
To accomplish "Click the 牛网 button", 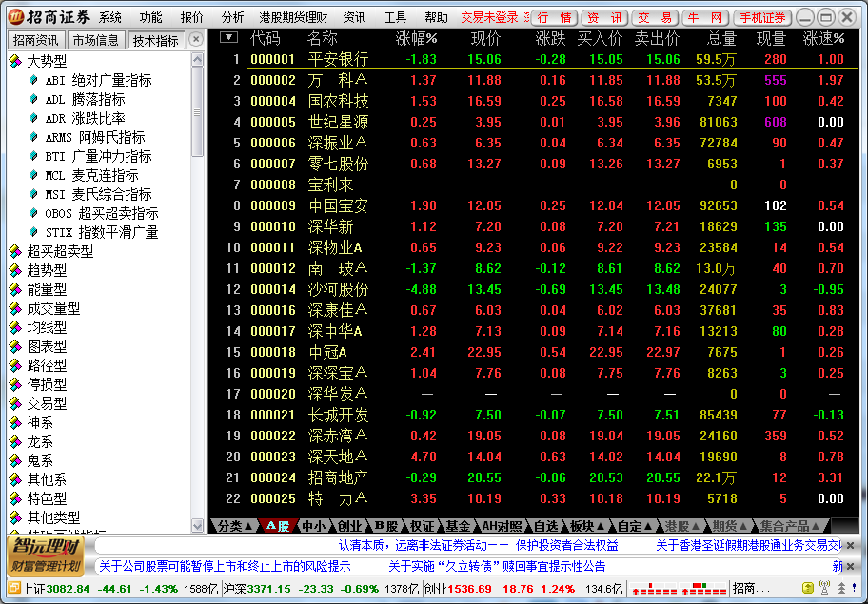I will [x=705, y=18].
